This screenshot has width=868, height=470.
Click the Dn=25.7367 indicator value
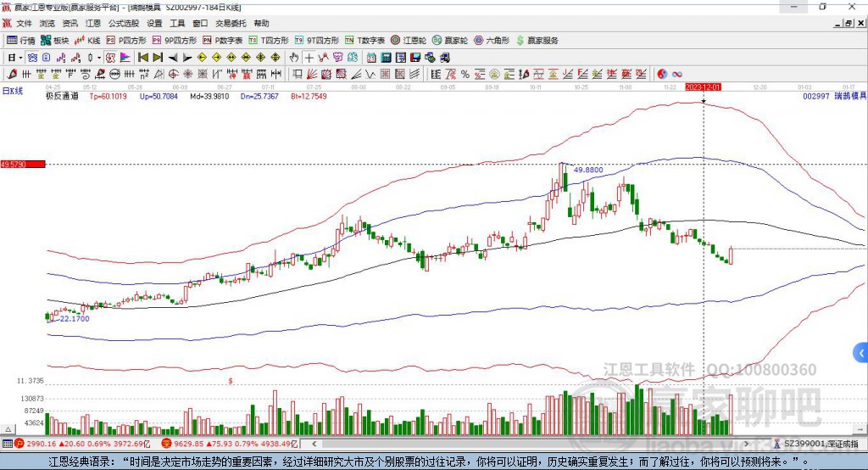(259, 96)
